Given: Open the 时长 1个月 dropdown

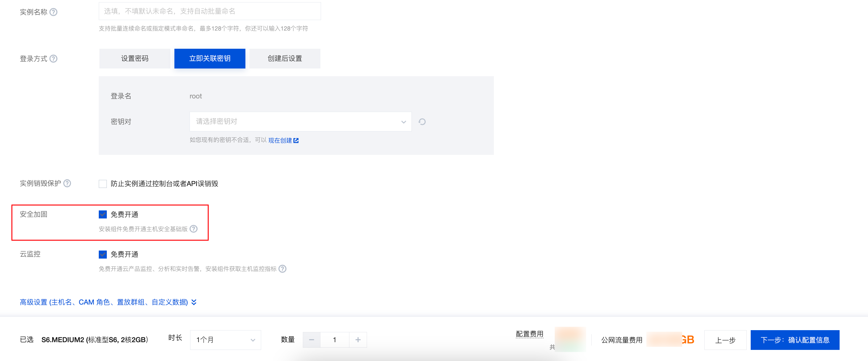Looking at the screenshot, I should (x=225, y=340).
